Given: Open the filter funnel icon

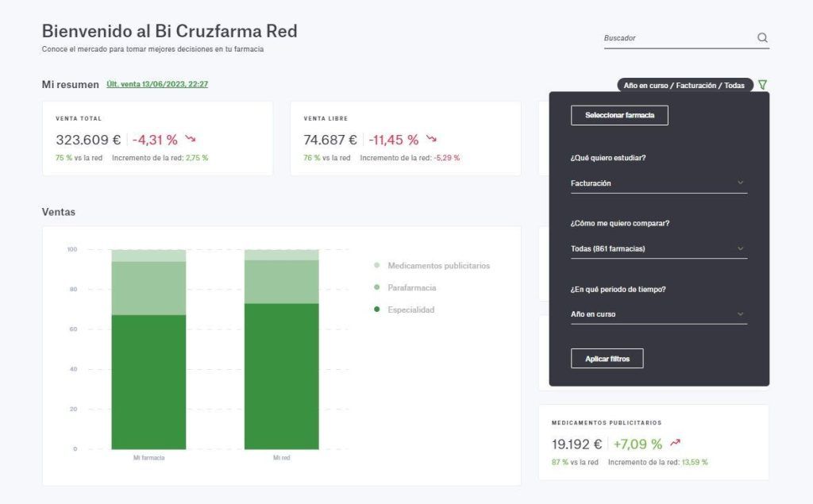Looking at the screenshot, I should click(762, 84).
